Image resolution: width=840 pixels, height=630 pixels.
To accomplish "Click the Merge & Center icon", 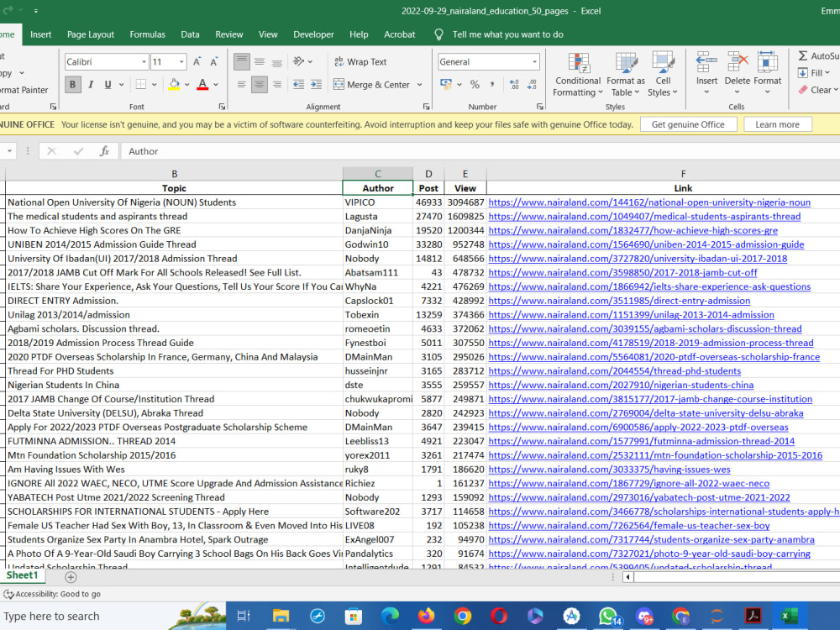I will point(371,85).
